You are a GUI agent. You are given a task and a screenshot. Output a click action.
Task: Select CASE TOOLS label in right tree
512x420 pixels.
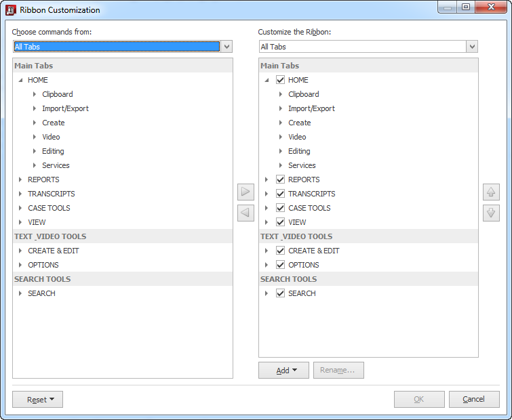pos(309,208)
